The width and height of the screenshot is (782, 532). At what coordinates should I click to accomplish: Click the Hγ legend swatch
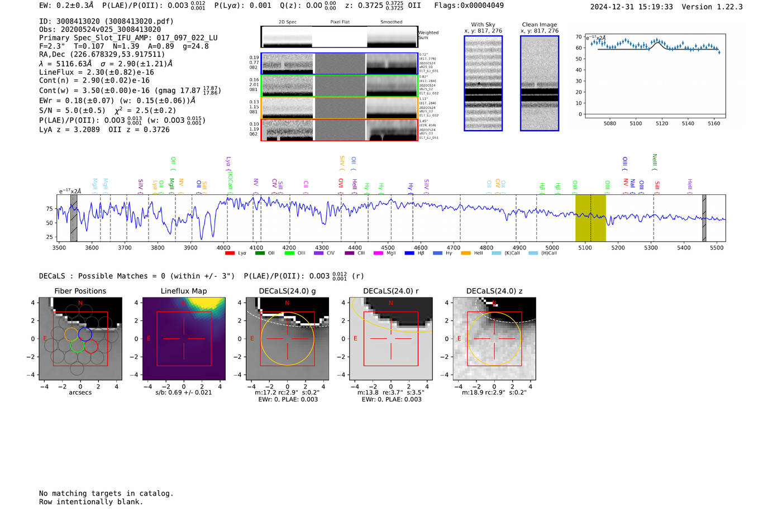click(437, 253)
